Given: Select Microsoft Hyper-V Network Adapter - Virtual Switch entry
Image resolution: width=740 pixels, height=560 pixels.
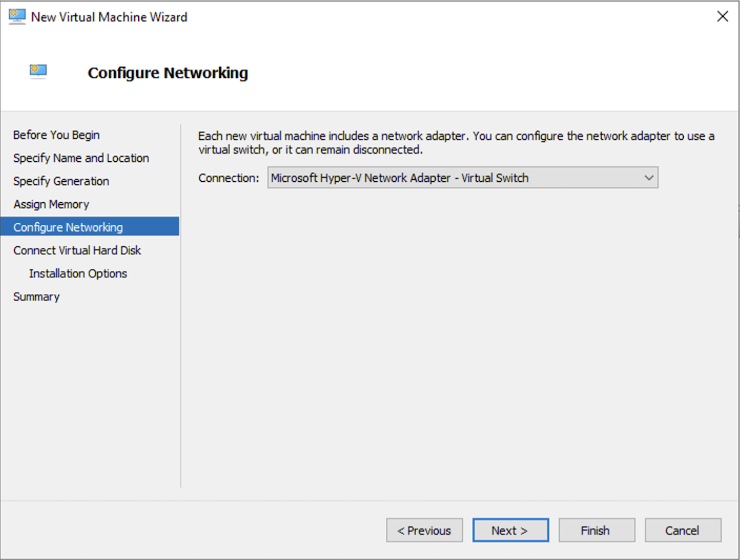Looking at the screenshot, I should [x=399, y=178].
